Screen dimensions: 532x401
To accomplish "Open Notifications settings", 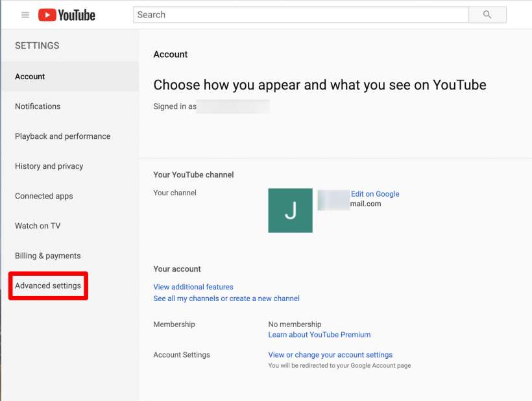I will pos(38,106).
